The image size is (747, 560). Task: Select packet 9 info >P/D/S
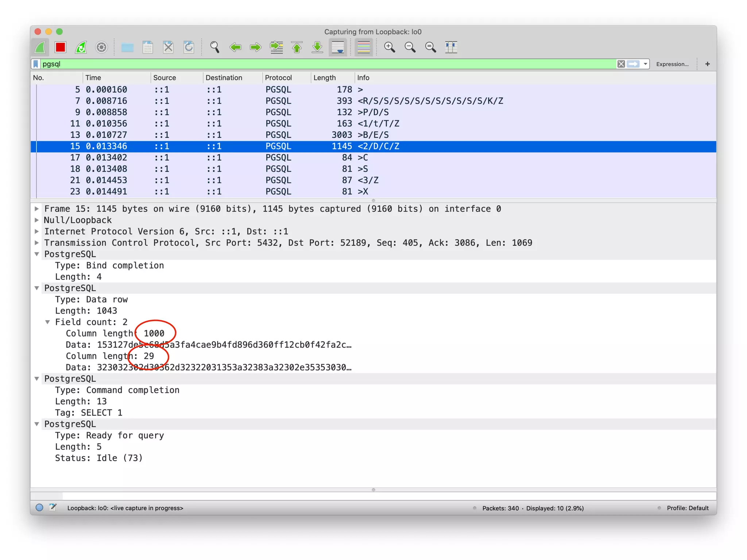coord(373,112)
